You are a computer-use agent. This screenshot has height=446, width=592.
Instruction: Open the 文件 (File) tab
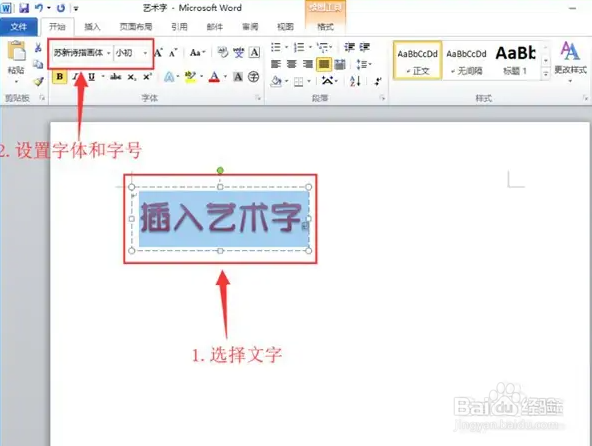point(18,26)
